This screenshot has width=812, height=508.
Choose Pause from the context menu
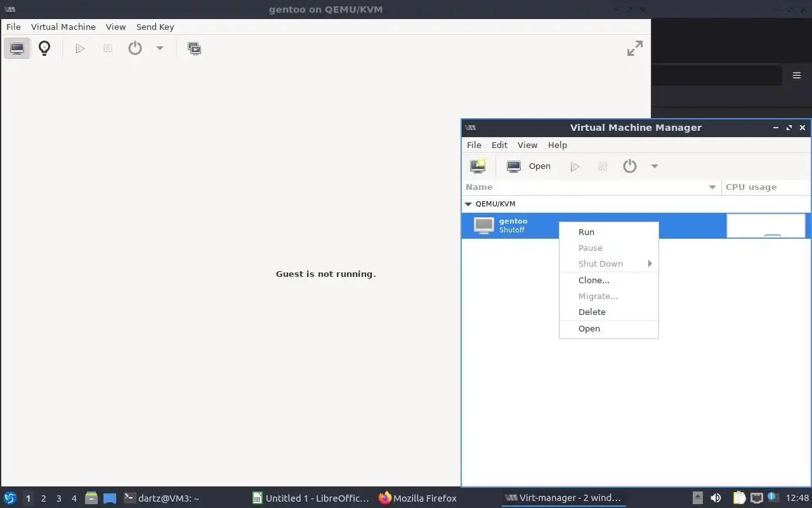point(609,248)
